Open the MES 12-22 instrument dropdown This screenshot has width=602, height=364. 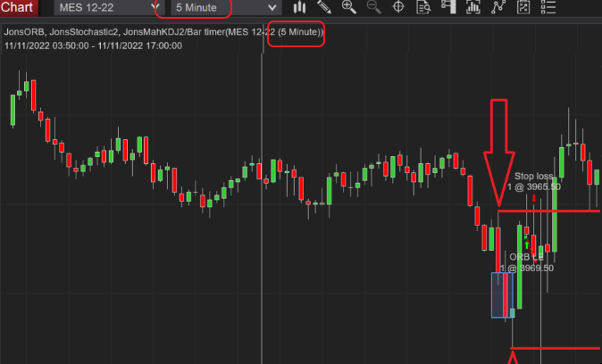coord(109,7)
